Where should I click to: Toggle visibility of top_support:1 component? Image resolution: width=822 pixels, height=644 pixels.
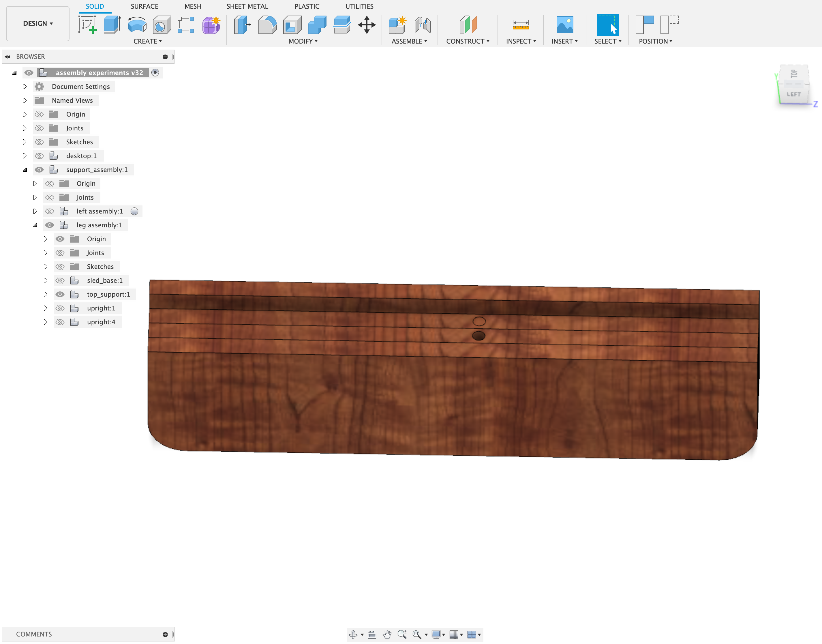59,294
